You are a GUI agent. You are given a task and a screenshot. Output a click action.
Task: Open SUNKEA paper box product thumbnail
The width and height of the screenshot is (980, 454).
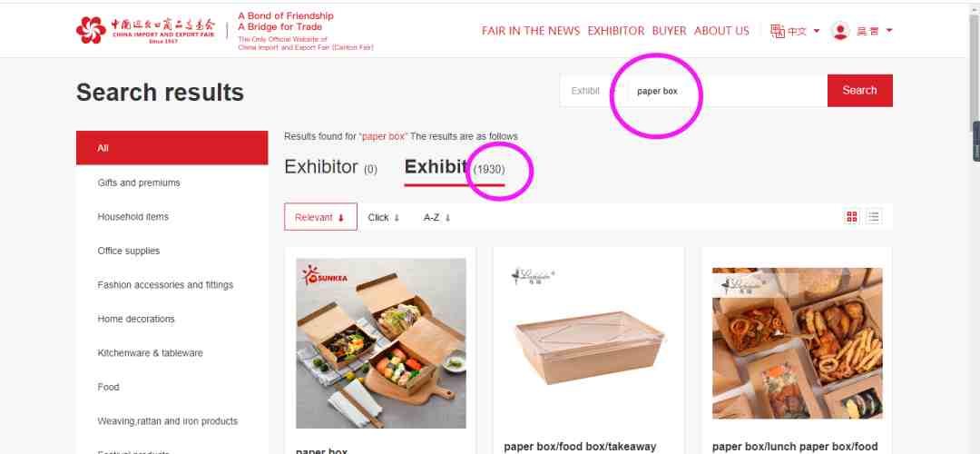pos(380,343)
